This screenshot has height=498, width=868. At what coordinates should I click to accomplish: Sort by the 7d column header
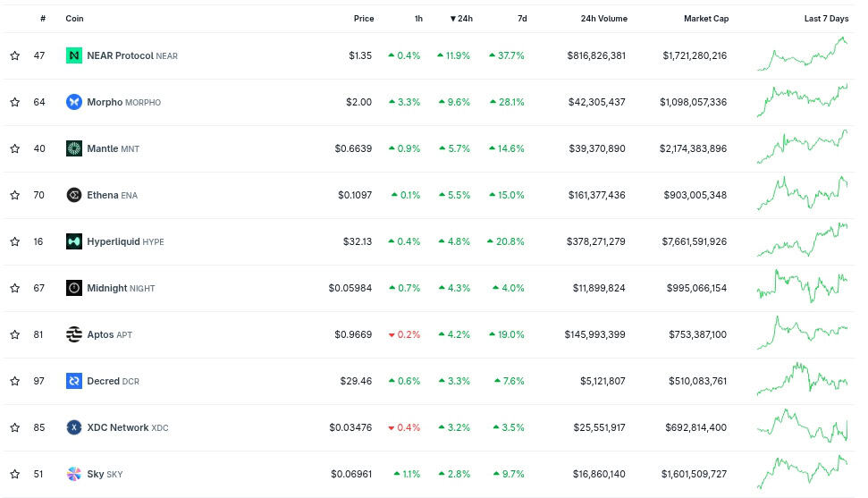(x=522, y=19)
